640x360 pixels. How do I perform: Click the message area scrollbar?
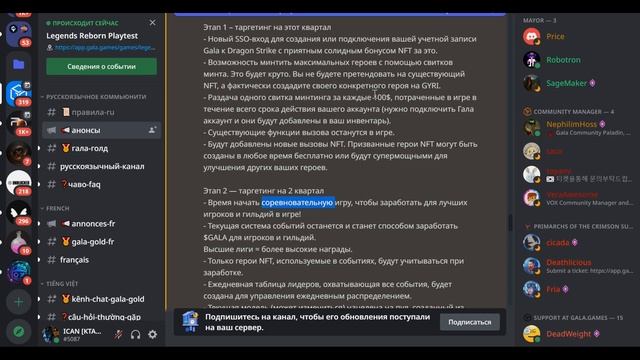point(510,222)
